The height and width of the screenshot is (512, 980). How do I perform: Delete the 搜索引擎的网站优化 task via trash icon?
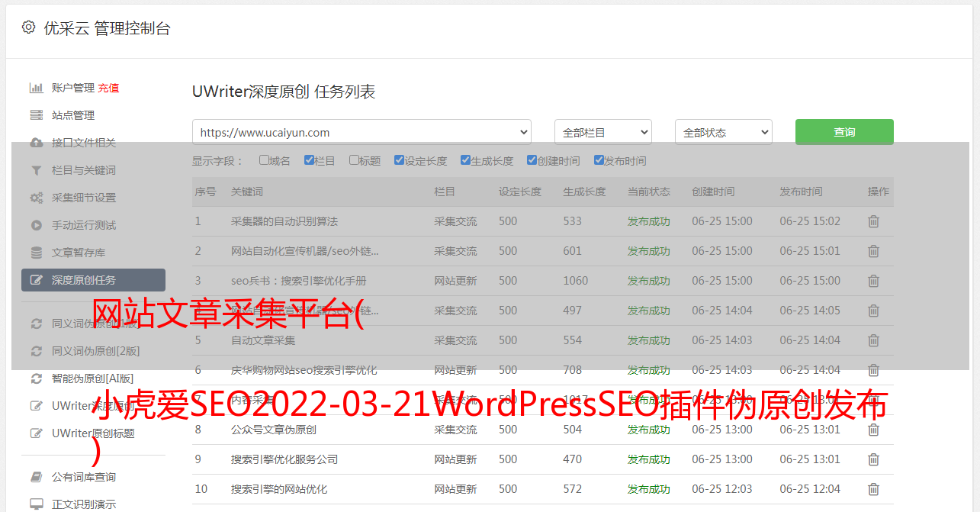(873, 489)
